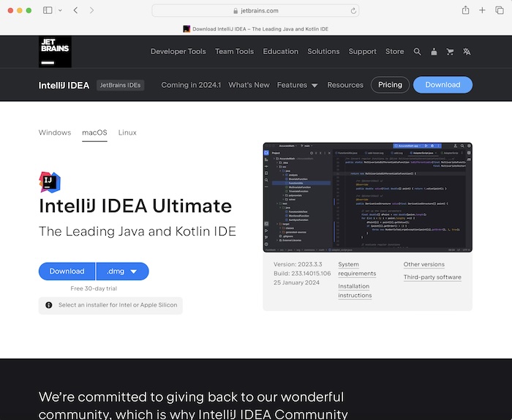Viewport: 512px width, 420px height.
Task: Open Coming in 2024.1 page
Action: (x=191, y=85)
